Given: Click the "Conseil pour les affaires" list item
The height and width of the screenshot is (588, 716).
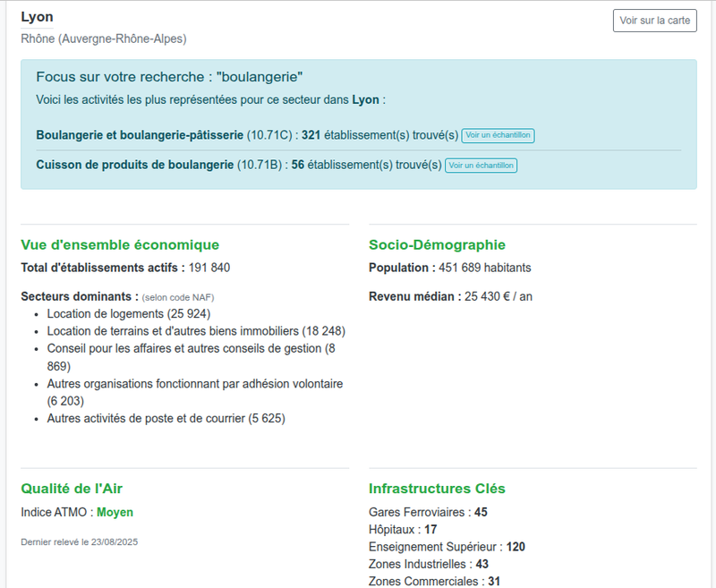Looking at the screenshot, I should 191,348.
